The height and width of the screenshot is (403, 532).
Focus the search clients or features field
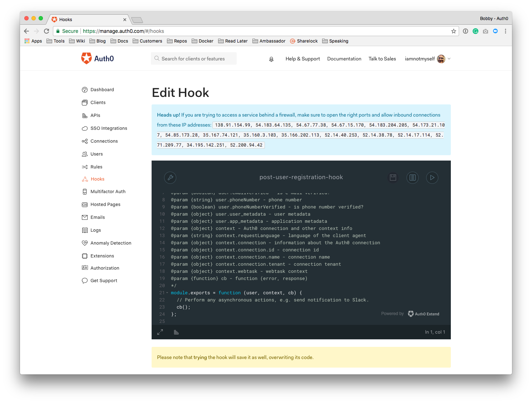(194, 59)
